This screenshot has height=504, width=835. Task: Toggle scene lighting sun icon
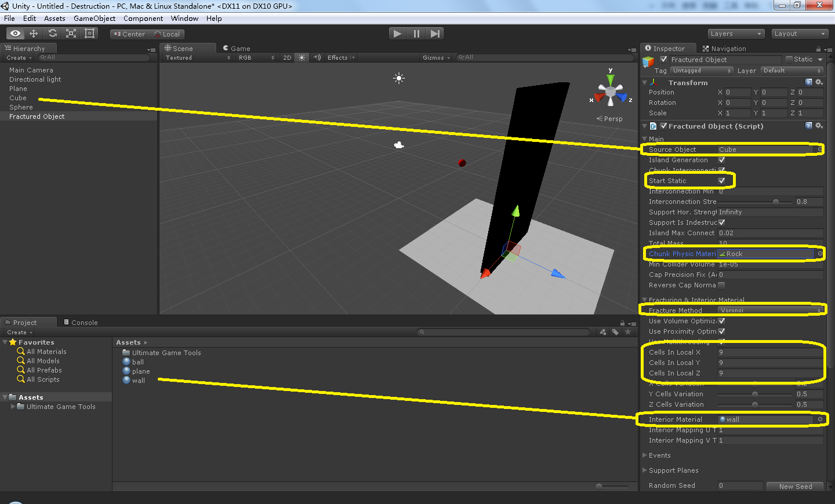pyautogui.click(x=302, y=57)
